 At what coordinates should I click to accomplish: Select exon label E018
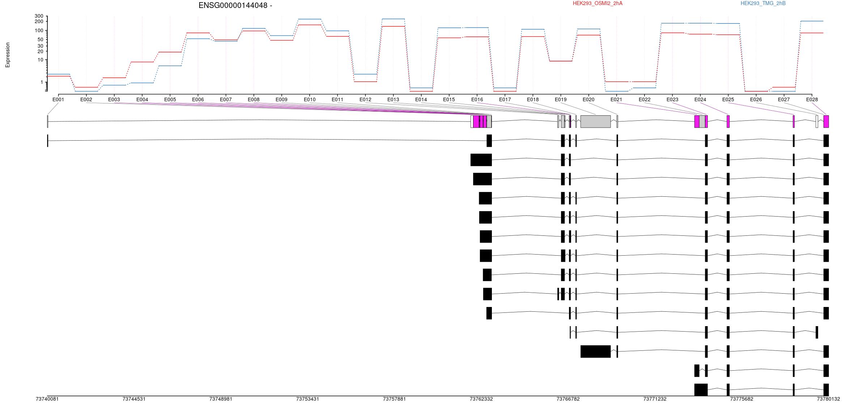[533, 99]
